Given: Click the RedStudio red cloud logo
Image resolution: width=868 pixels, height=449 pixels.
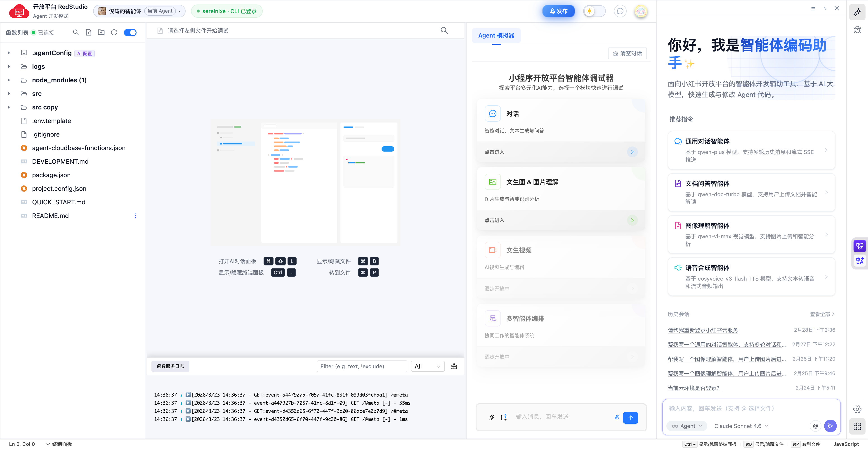Looking at the screenshot, I should click(x=19, y=11).
